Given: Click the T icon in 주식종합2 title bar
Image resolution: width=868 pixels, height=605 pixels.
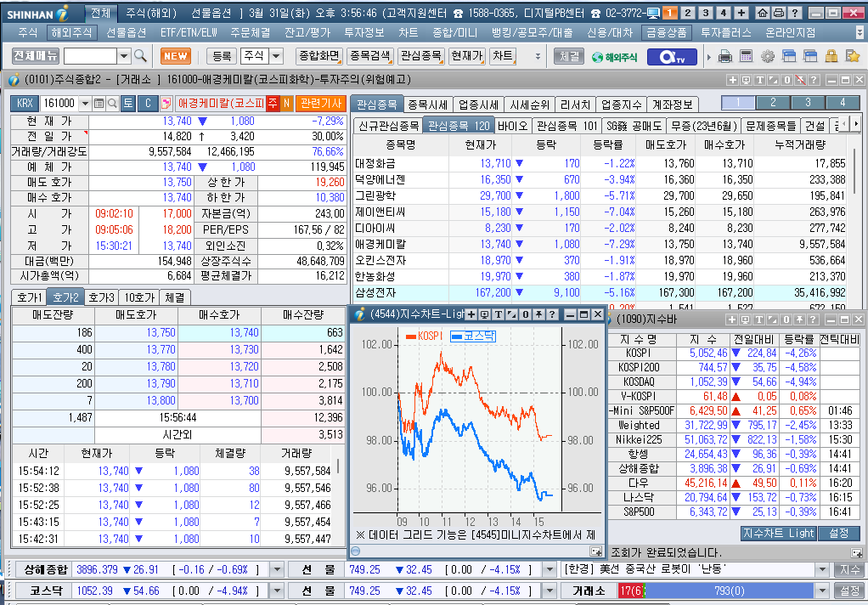Looking at the screenshot, I should point(760,81).
